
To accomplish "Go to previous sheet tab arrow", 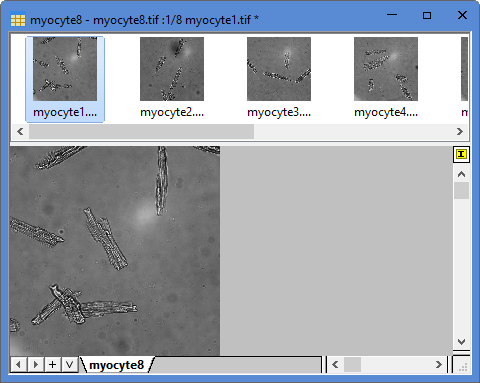I will tap(19, 365).
